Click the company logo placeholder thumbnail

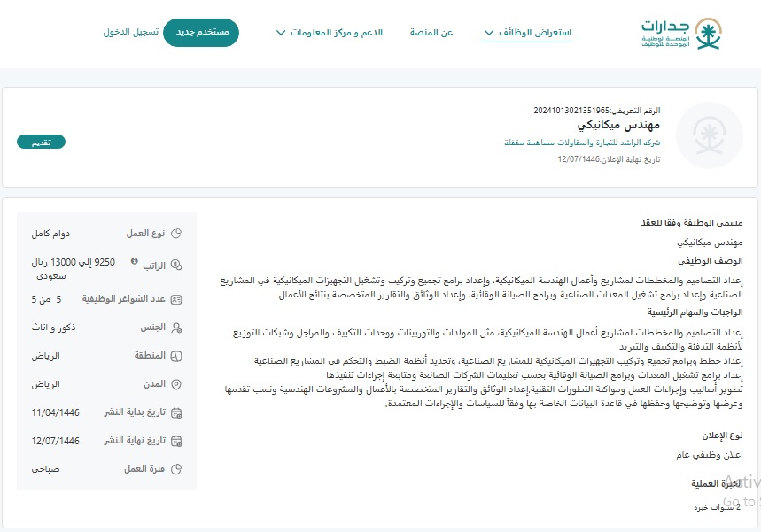(709, 135)
